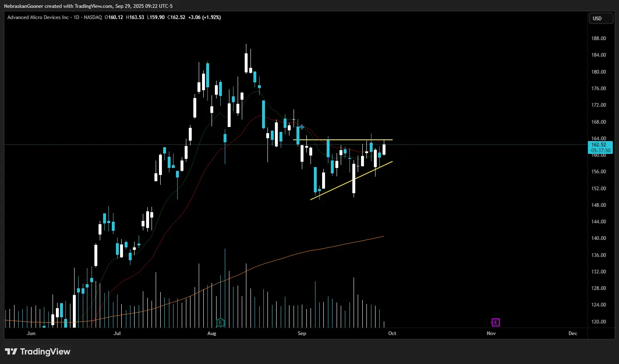Click the NASDAQ exchange label

coord(93,17)
